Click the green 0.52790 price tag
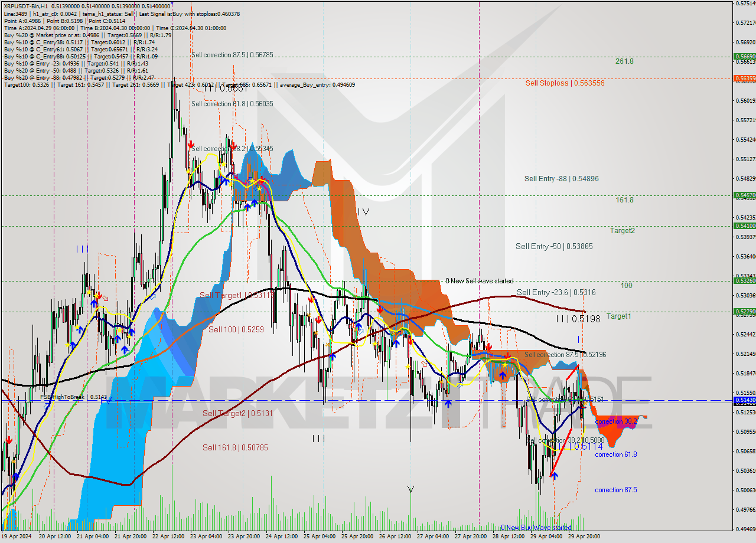The image size is (756, 543). pyautogui.click(x=744, y=311)
